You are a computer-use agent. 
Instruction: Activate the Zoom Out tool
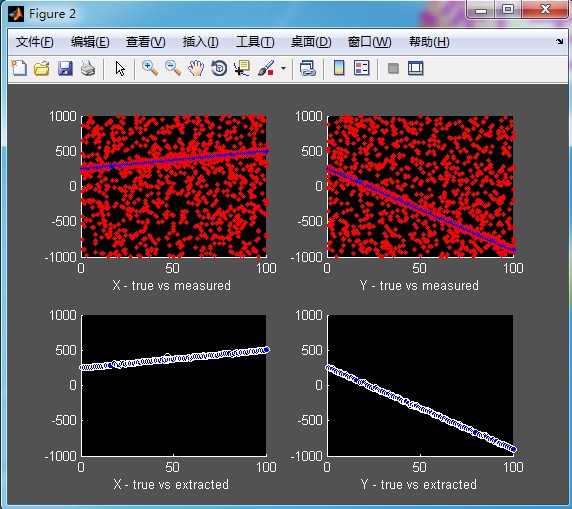tap(173, 68)
